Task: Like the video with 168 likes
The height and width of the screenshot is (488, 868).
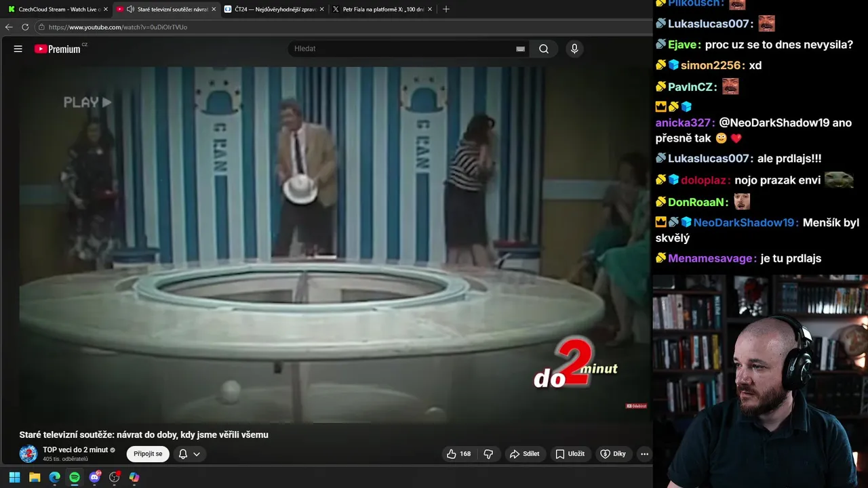Action: (x=458, y=453)
